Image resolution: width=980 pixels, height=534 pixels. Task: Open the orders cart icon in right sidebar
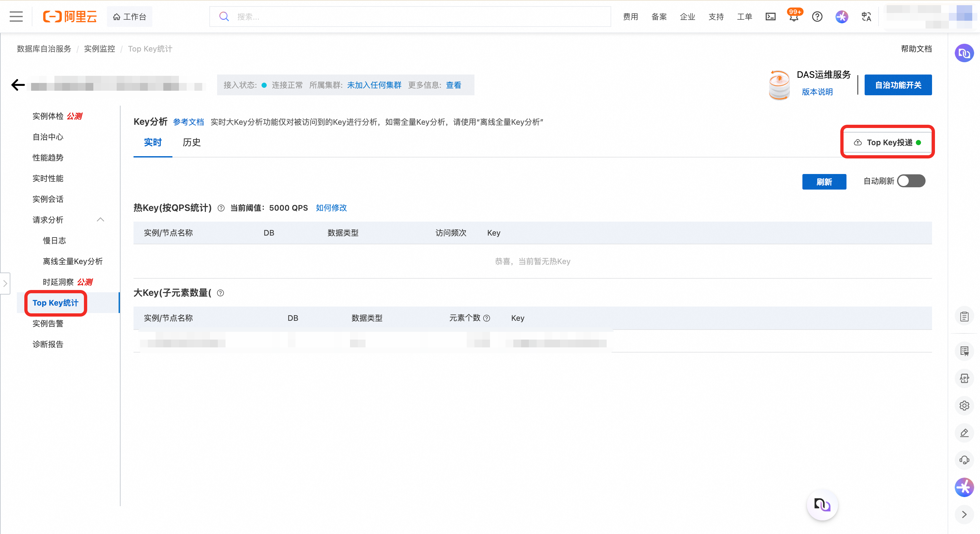[x=965, y=351]
